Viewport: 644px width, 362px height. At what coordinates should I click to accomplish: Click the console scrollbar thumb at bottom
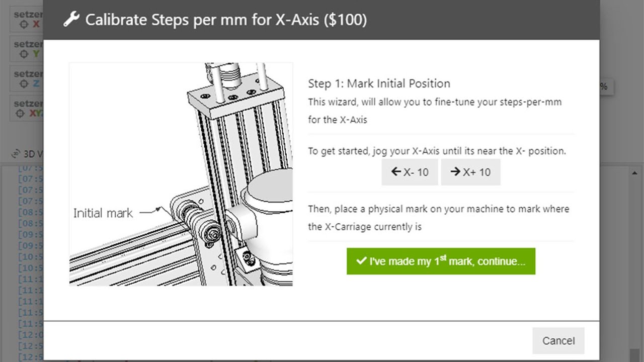pos(634,355)
